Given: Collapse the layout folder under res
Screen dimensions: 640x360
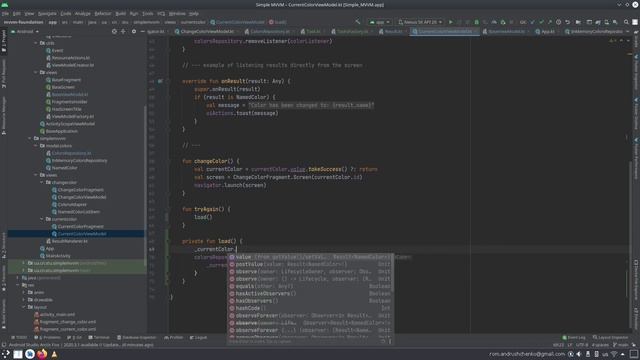Looking at the screenshot, I should (x=24, y=307).
